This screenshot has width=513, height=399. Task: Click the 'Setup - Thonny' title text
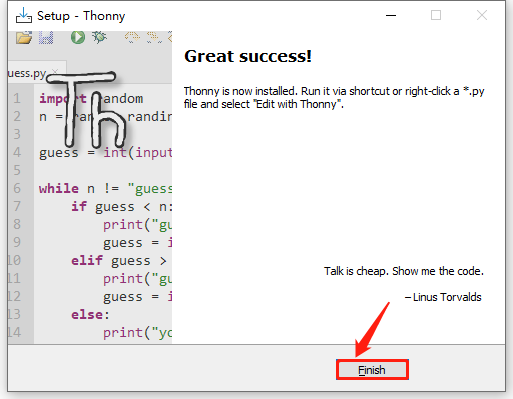pyautogui.click(x=81, y=16)
